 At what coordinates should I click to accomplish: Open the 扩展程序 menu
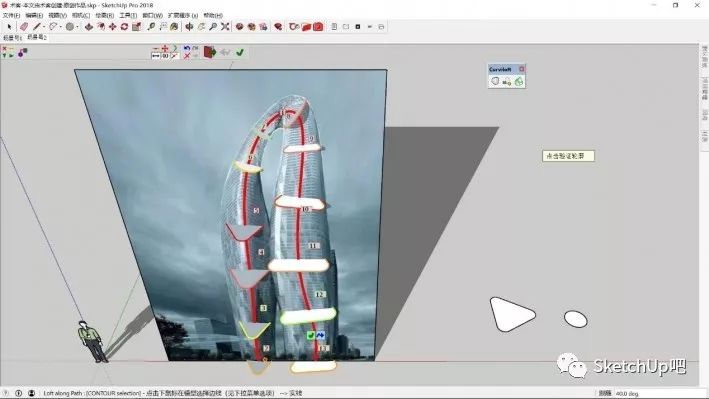[x=183, y=15]
